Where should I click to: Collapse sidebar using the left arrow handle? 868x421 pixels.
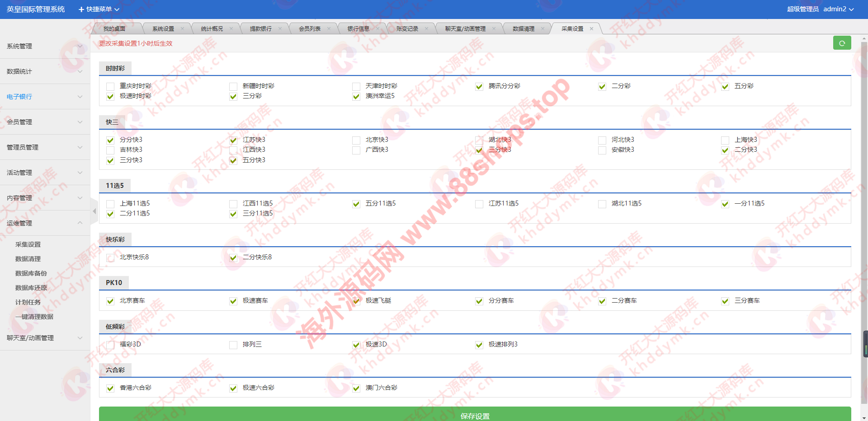[94, 211]
